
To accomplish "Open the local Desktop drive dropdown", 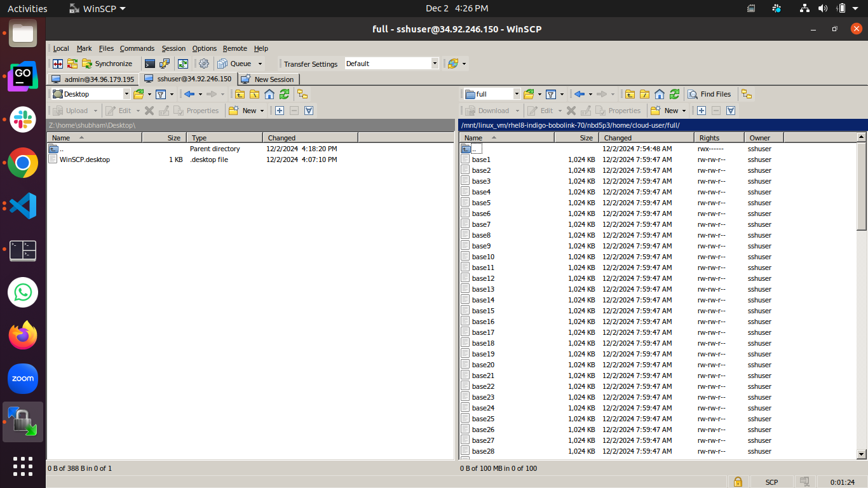I will click(126, 94).
